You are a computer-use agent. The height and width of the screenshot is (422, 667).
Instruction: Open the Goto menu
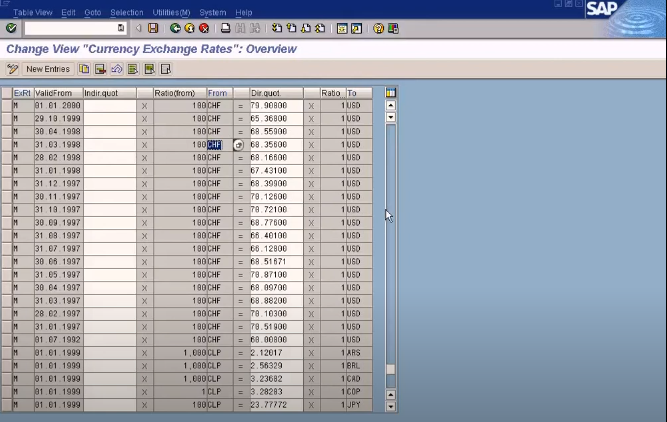(93, 12)
